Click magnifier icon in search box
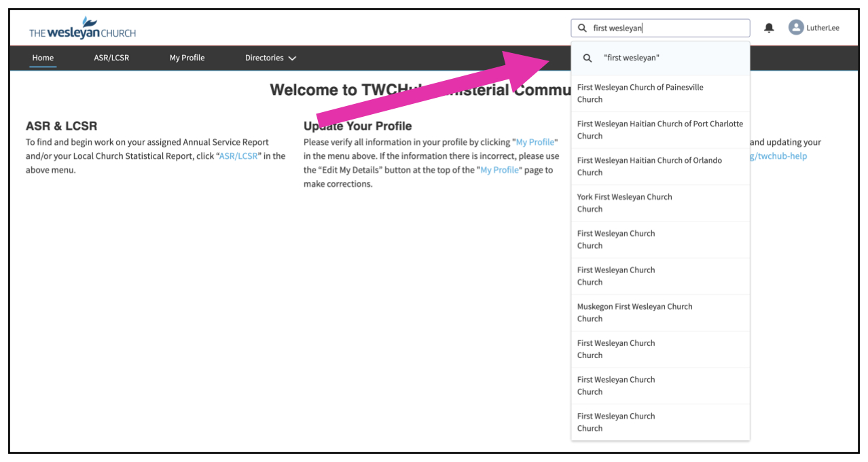This screenshot has height=462, width=868. (x=582, y=28)
